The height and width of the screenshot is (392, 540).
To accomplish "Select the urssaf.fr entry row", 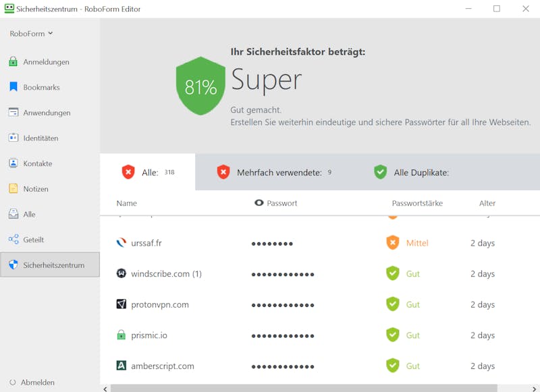I will pyautogui.click(x=320, y=244).
